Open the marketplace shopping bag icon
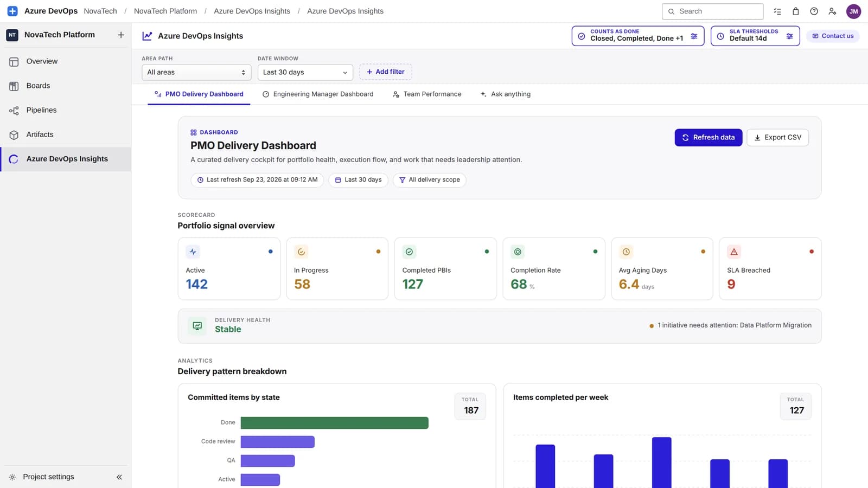The width and height of the screenshot is (868, 488). (x=796, y=11)
